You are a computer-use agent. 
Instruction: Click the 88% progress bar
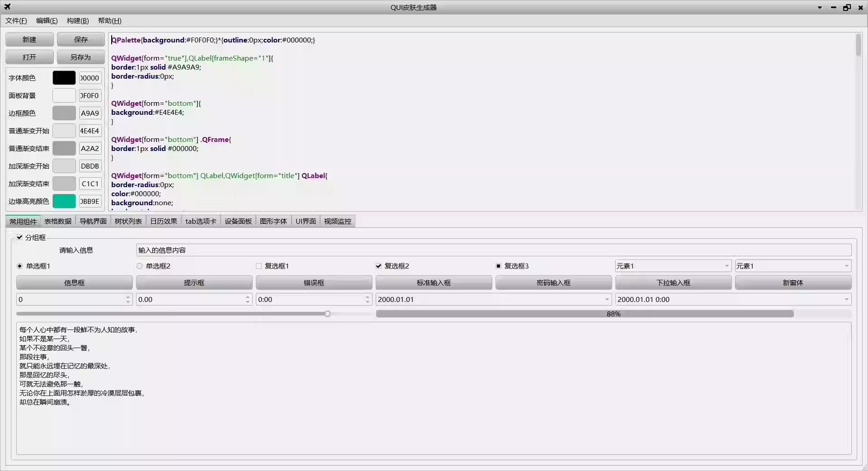pyautogui.click(x=613, y=314)
